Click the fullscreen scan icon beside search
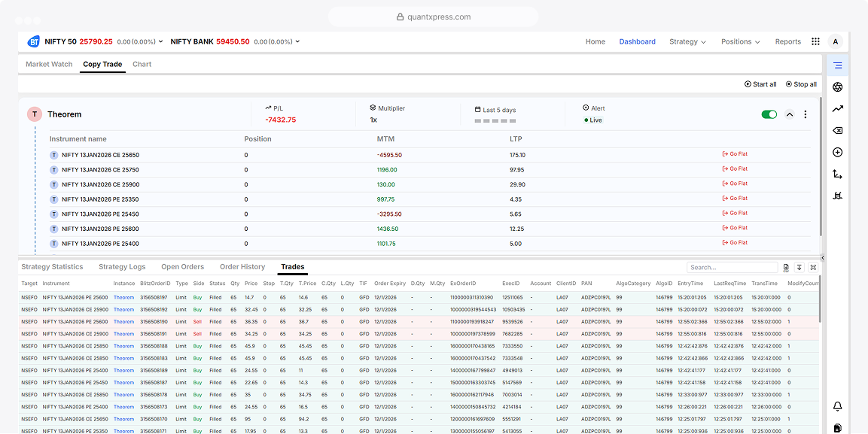Screen dimensions: 868x434 [813, 268]
